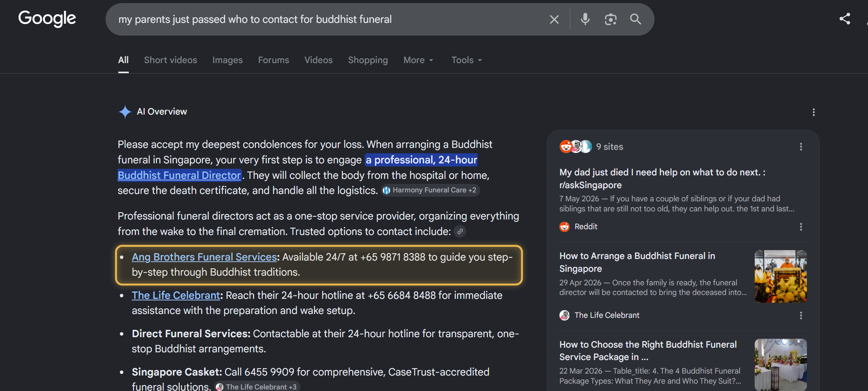Open the 9 sites panel options menu

point(801,147)
